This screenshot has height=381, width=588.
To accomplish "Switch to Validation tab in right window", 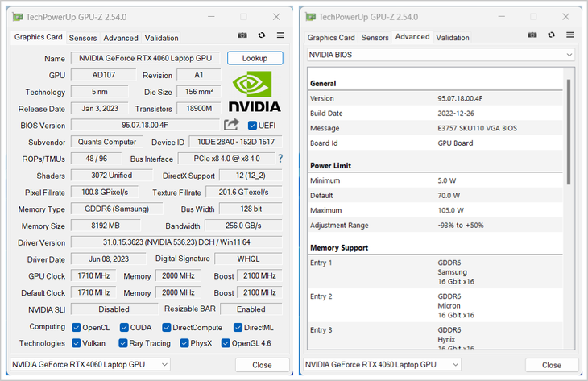I will [x=452, y=38].
